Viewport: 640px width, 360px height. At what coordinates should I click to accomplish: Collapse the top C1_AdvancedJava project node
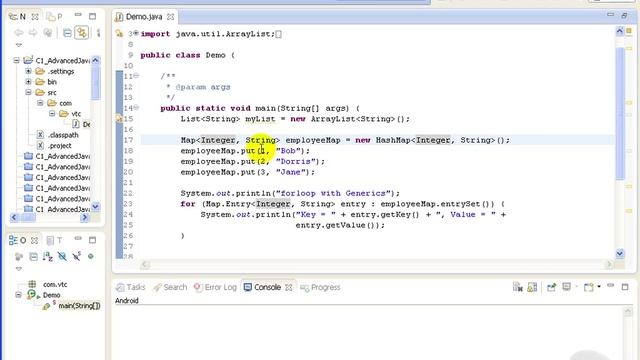pyautogui.click(x=16, y=60)
